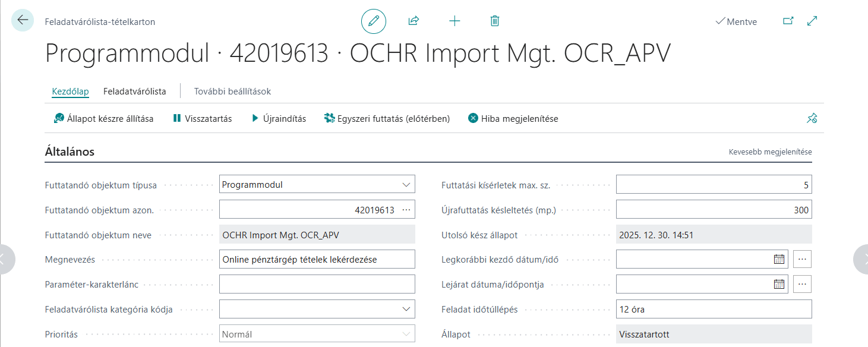The height and width of the screenshot is (347, 868).
Task: Click the plus icon to create new
Action: (454, 21)
